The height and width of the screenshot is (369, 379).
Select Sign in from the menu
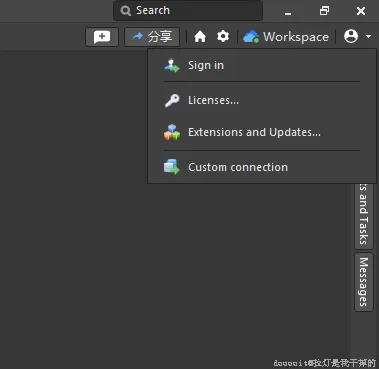262,65
